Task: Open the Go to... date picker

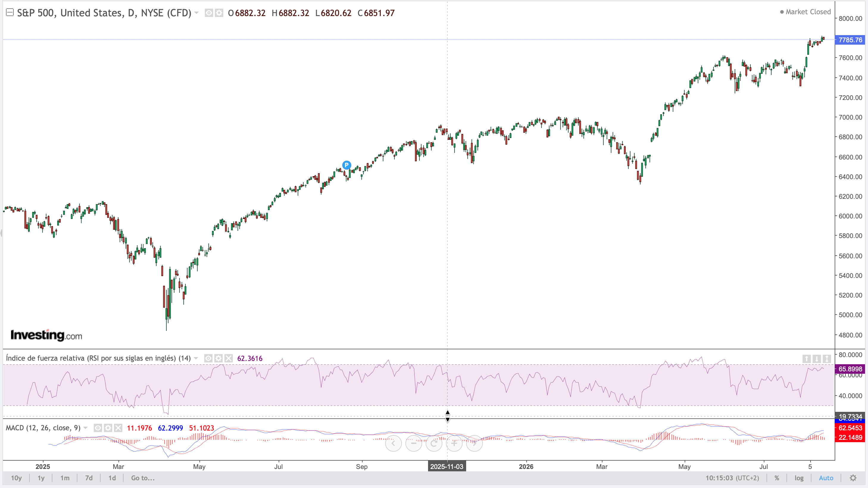Action: coord(143,478)
